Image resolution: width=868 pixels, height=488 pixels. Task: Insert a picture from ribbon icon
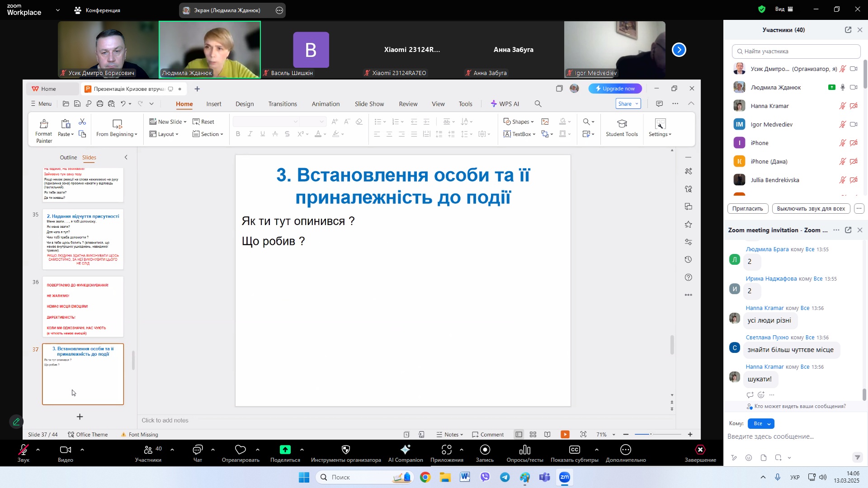click(545, 122)
